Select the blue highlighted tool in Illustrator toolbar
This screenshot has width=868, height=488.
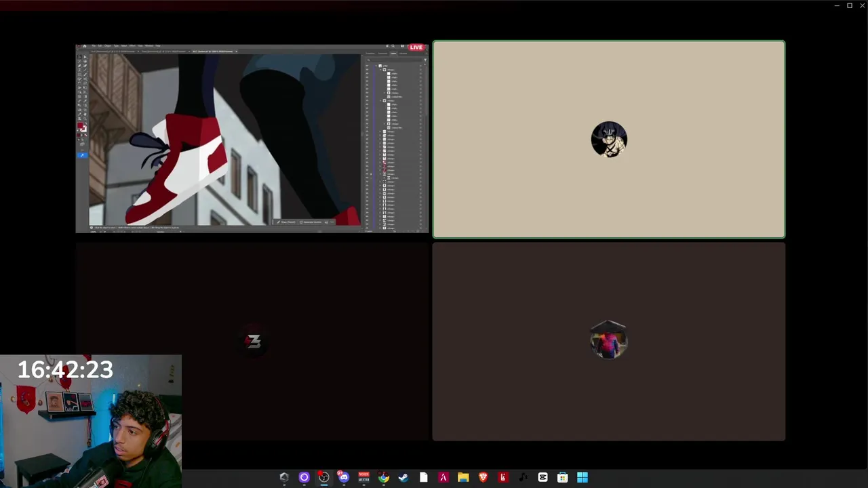82,155
